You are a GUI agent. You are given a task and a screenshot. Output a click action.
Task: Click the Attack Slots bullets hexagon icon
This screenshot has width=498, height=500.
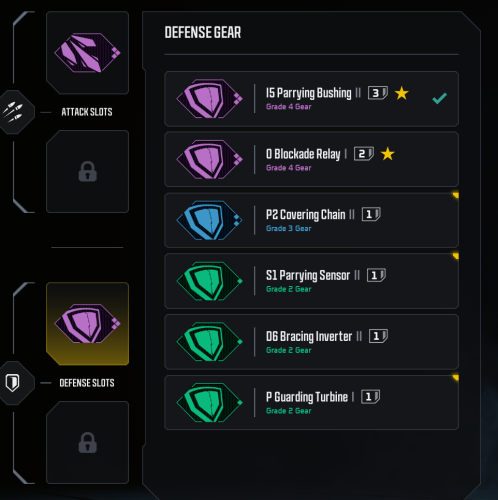click(13, 112)
